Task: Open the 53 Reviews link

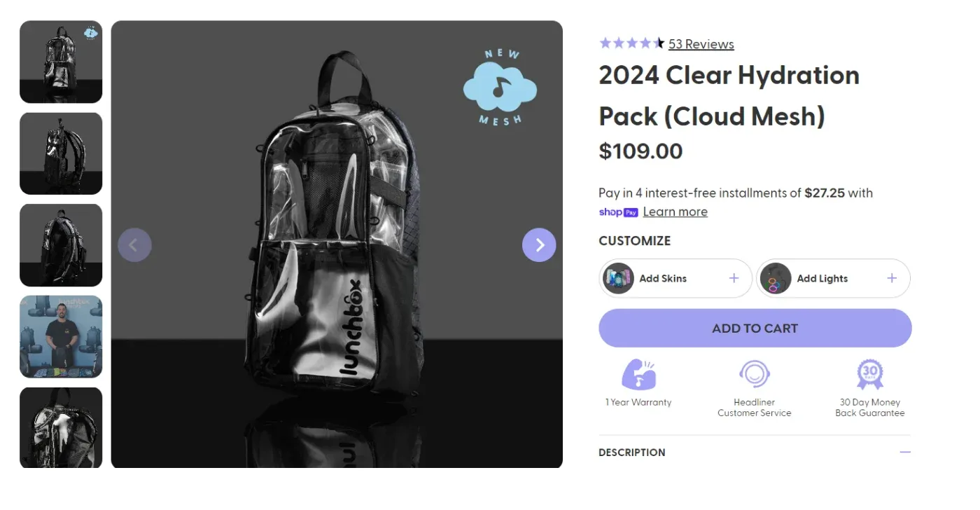Action: pyautogui.click(x=701, y=43)
